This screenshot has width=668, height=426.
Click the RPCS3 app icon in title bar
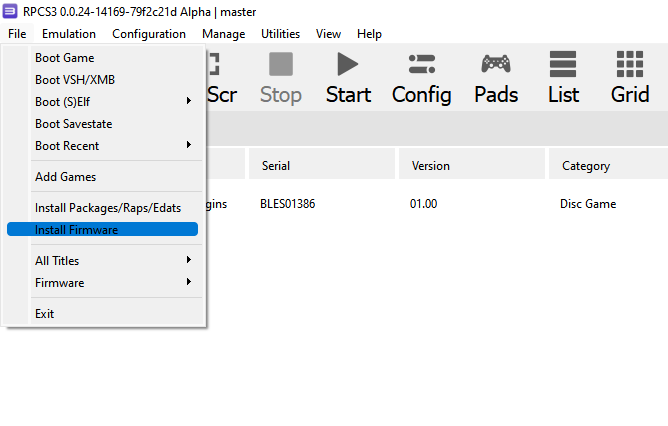click(11, 9)
